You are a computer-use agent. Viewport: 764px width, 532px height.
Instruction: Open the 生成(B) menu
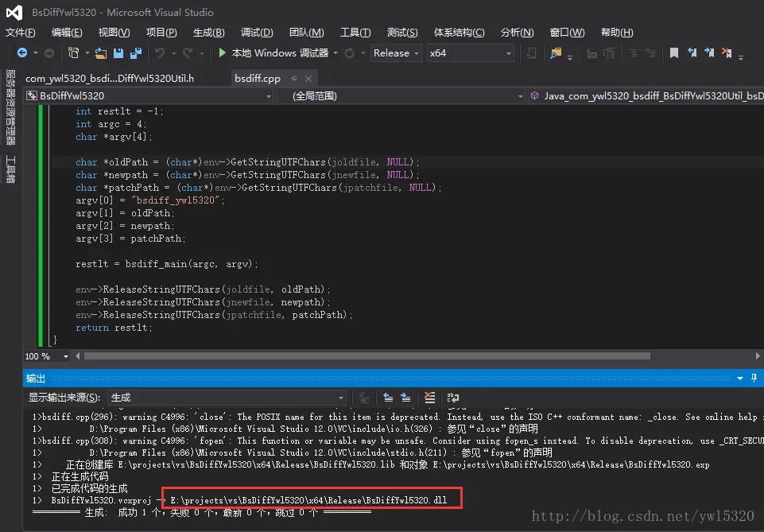pos(208,33)
